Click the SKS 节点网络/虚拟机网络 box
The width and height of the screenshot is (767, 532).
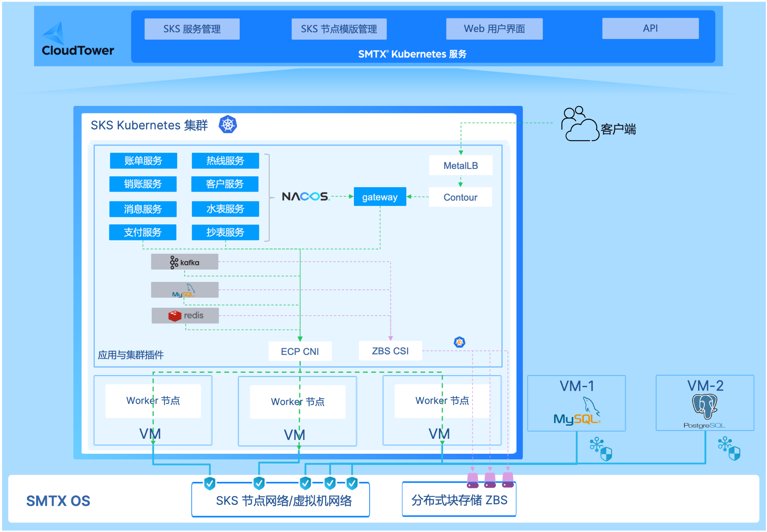(281, 500)
